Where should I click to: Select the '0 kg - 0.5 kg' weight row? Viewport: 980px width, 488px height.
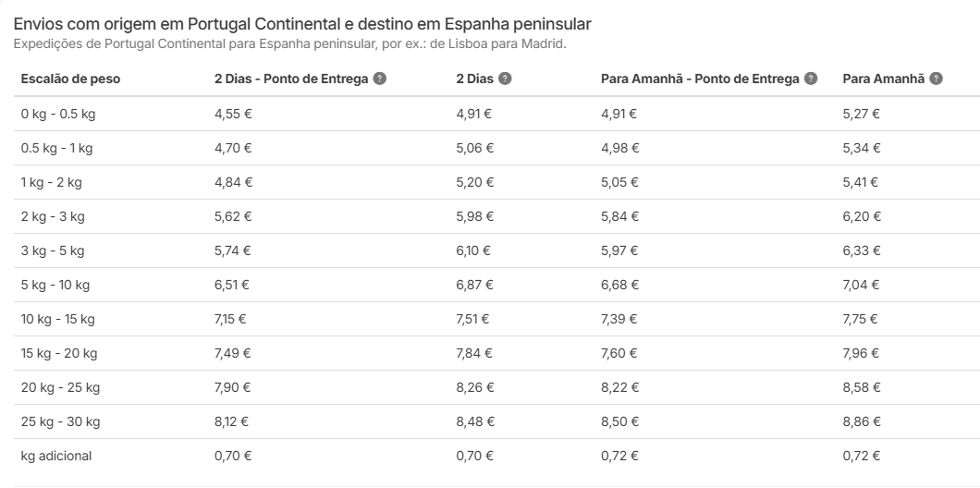[x=57, y=114]
